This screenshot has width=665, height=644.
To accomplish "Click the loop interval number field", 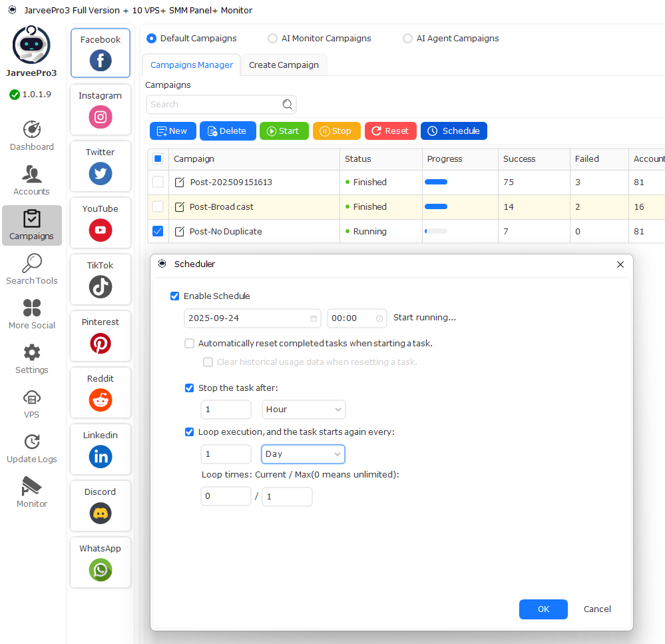I will tap(226, 454).
